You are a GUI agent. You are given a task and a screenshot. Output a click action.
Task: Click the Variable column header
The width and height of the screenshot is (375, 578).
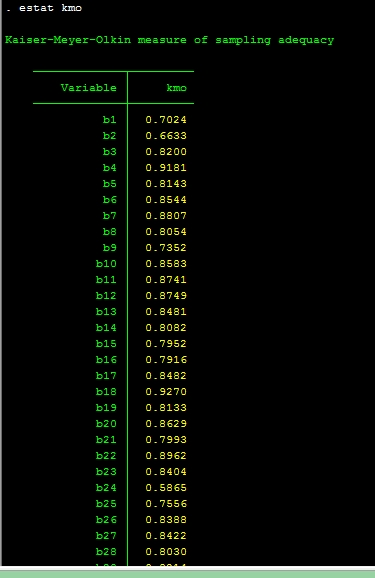tap(88, 88)
